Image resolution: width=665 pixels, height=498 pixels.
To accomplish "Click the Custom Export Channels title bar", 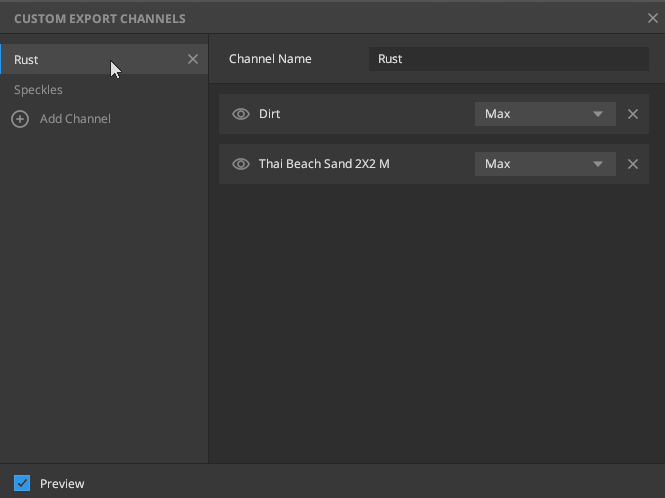I will click(x=300, y=18).
